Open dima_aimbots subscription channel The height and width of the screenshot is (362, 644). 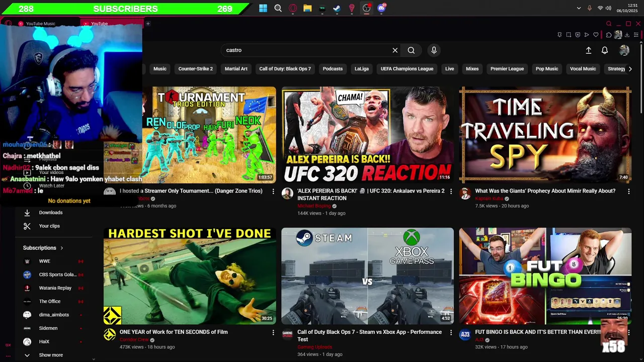coord(53,315)
